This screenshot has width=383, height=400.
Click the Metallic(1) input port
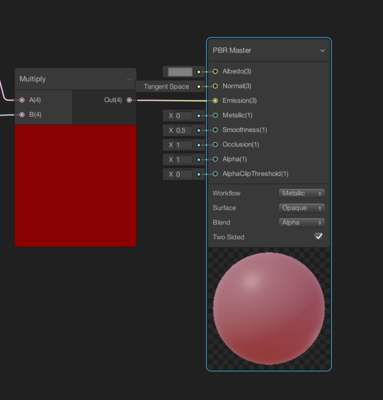click(215, 115)
